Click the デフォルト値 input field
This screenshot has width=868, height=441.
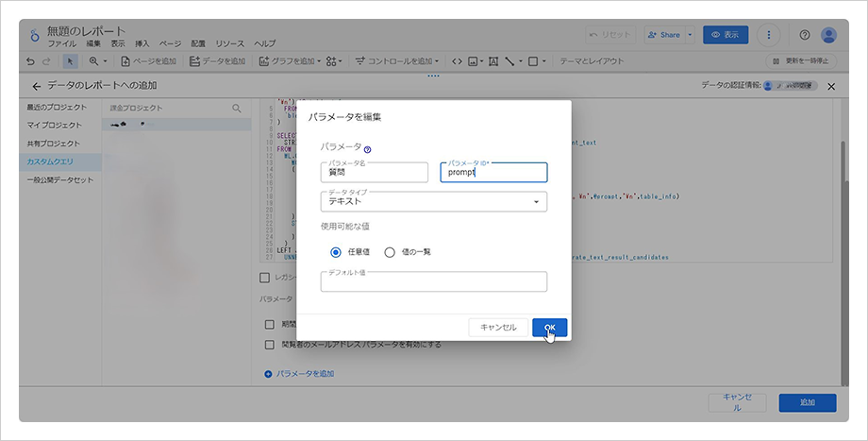434,281
